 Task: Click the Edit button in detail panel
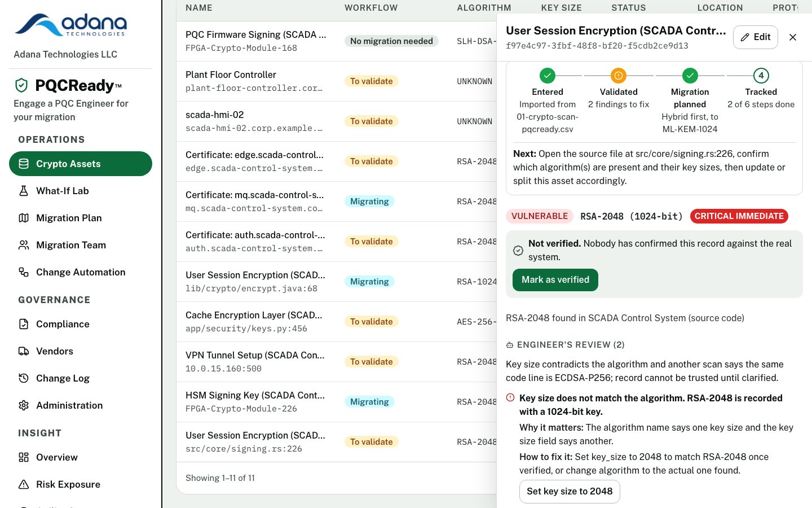pyautogui.click(x=756, y=37)
